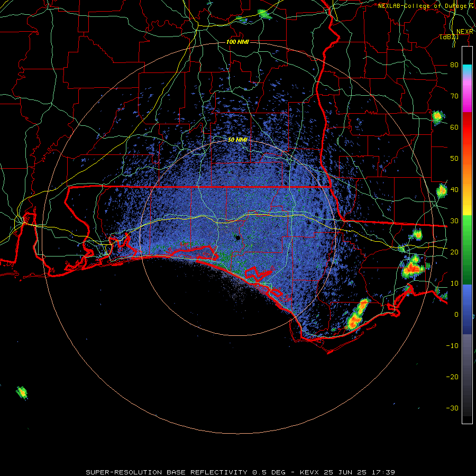Screen dimensions: 476x476
Task: Click the 60 value on dBZ scale
Action: click(454, 127)
